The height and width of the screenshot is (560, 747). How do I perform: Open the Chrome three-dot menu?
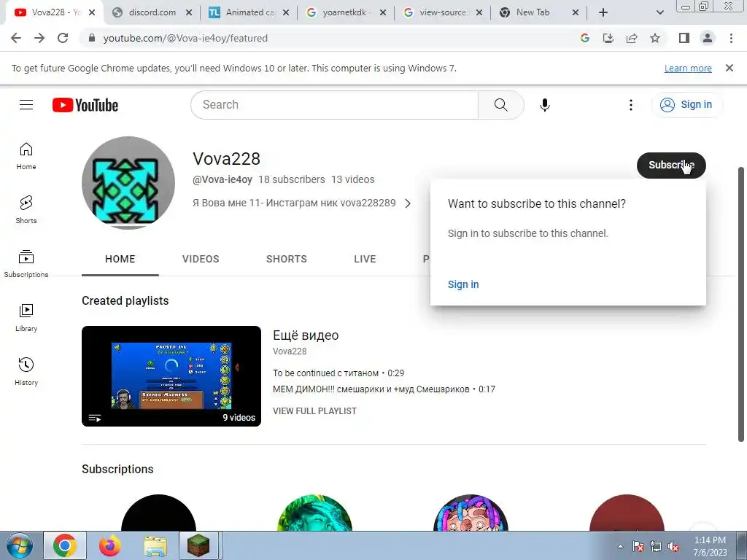pyautogui.click(x=731, y=38)
